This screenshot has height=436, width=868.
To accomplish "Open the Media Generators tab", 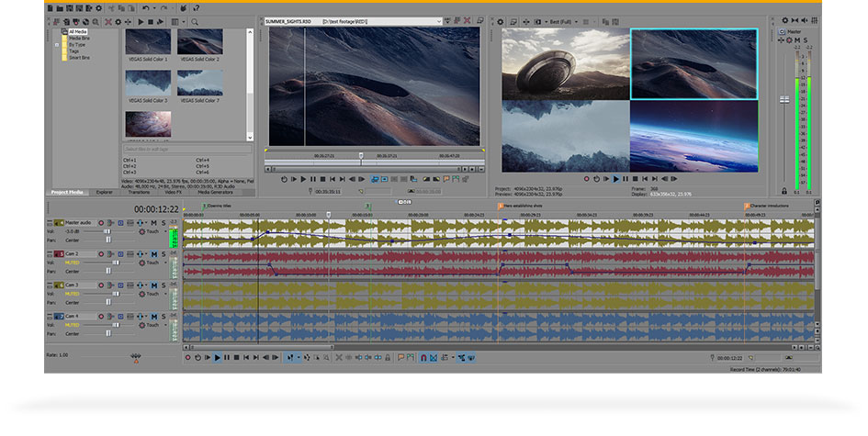I will tap(216, 193).
